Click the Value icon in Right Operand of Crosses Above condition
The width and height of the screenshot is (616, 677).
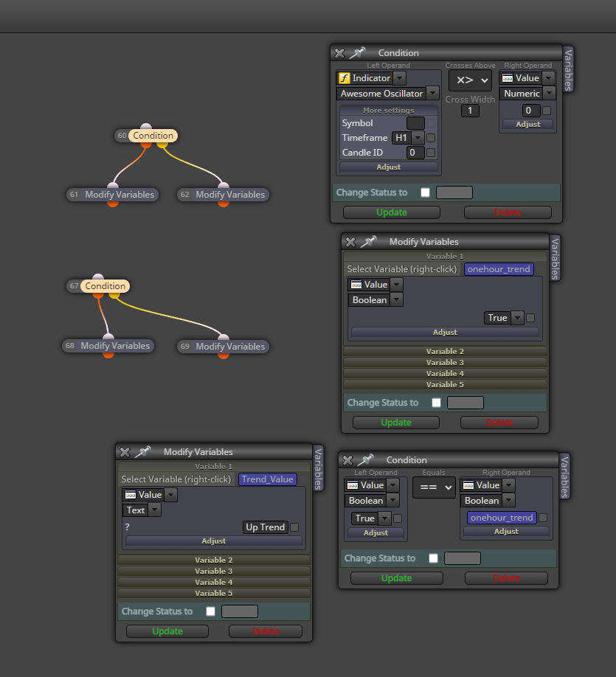tap(508, 78)
